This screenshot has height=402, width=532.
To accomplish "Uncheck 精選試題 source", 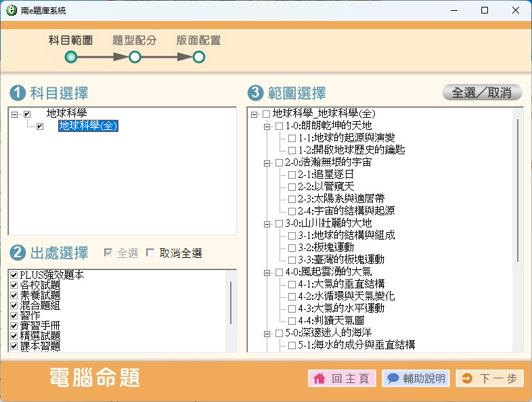I will click(14, 336).
